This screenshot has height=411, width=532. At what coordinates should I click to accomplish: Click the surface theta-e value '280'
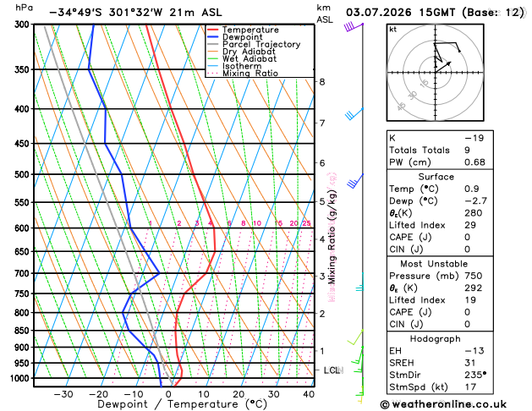pyautogui.click(x=474, y=213)
